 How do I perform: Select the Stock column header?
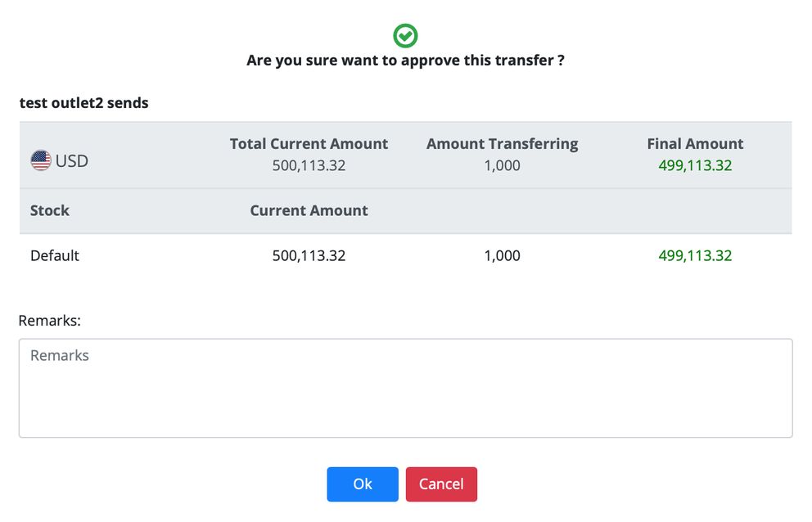[49, 210]
